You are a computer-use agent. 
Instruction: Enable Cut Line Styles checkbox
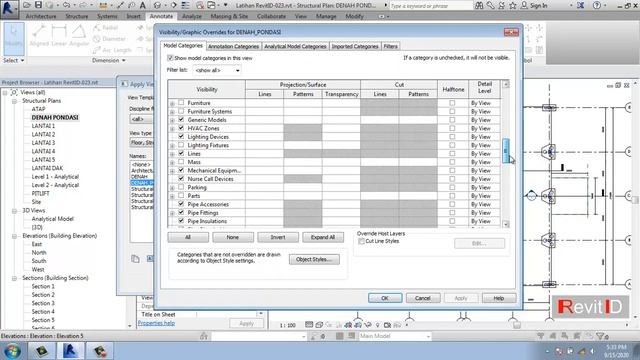pyautogui.click(x=361, y=241)
